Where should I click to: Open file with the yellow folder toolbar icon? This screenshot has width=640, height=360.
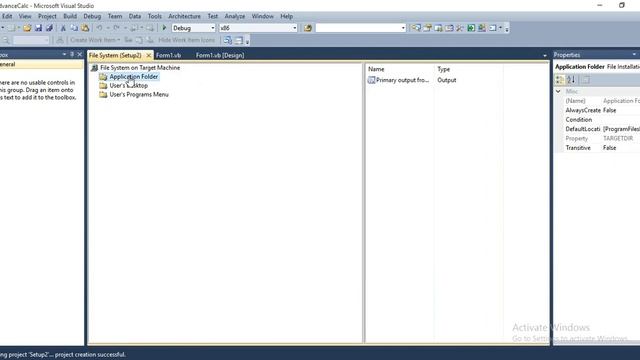pyautogui.click(x=27, y=28)
